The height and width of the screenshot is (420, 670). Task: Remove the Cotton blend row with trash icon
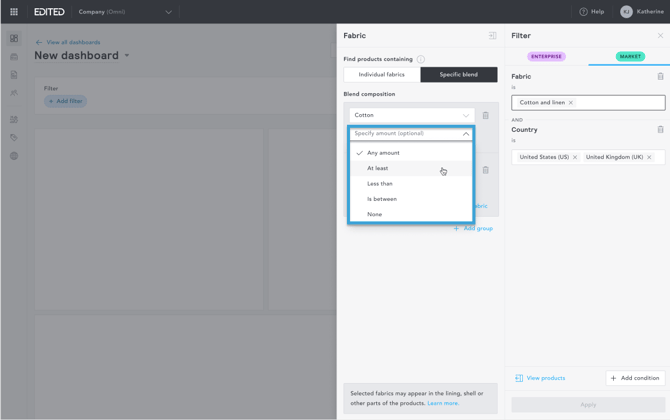(x=486, y=115)
